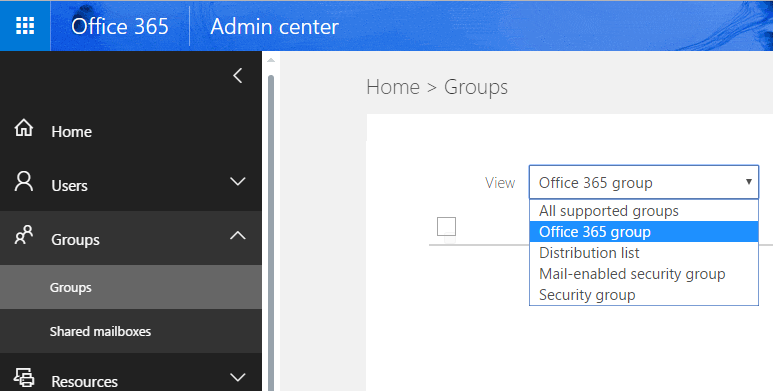Tick the select-all checkbox in groups list
This screenshot has height=391, width=773.
(446, 226)
